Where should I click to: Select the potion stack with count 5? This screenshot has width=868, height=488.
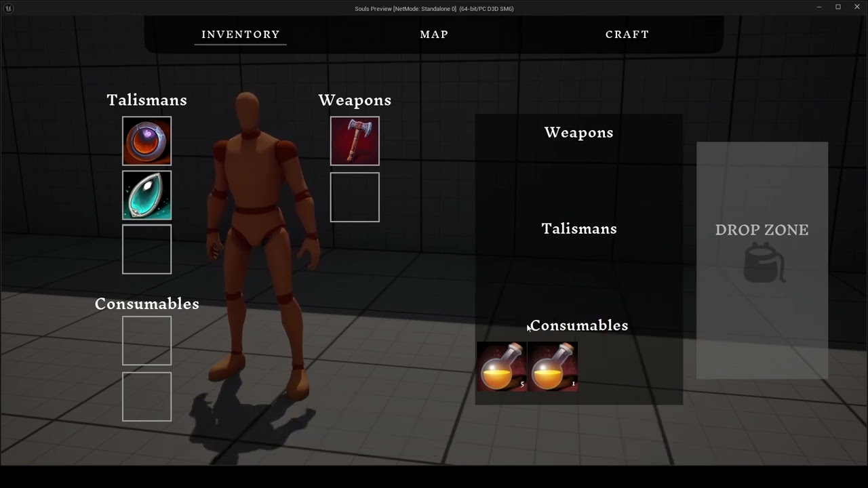tap(502, 367)
